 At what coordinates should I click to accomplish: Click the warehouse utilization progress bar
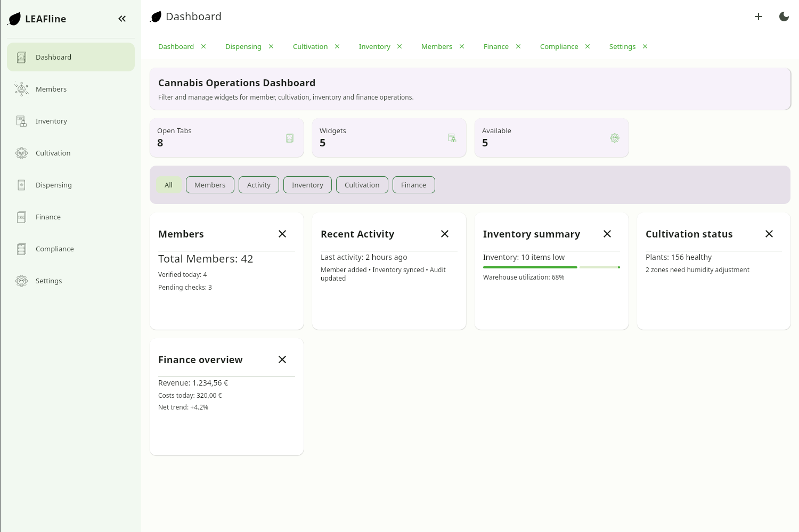click(x=551, y=267)
